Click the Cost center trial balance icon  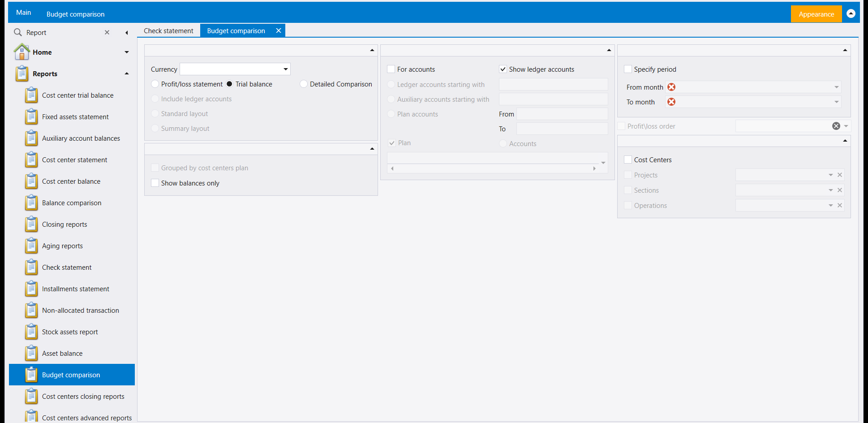pos(31,95)
